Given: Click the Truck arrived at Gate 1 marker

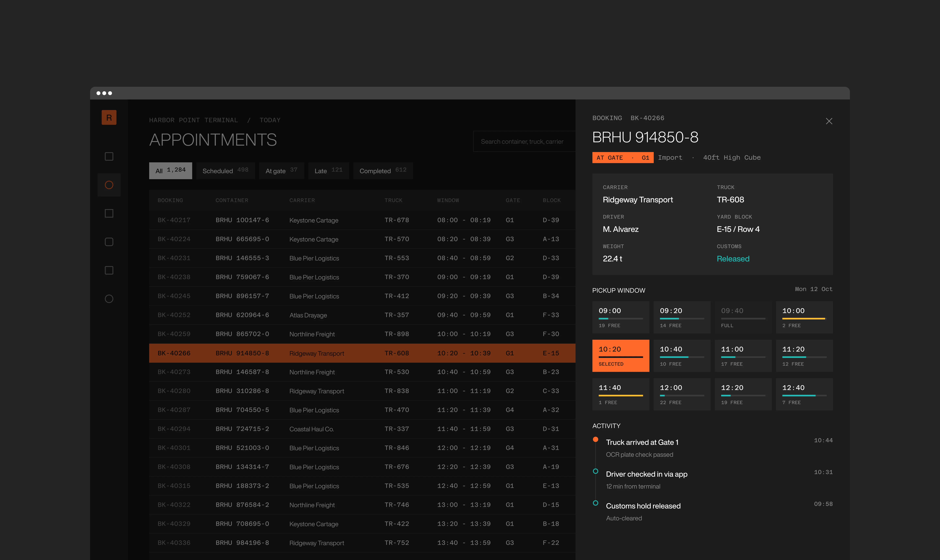Looking at the screenshot, I should [x=596, y=439].
